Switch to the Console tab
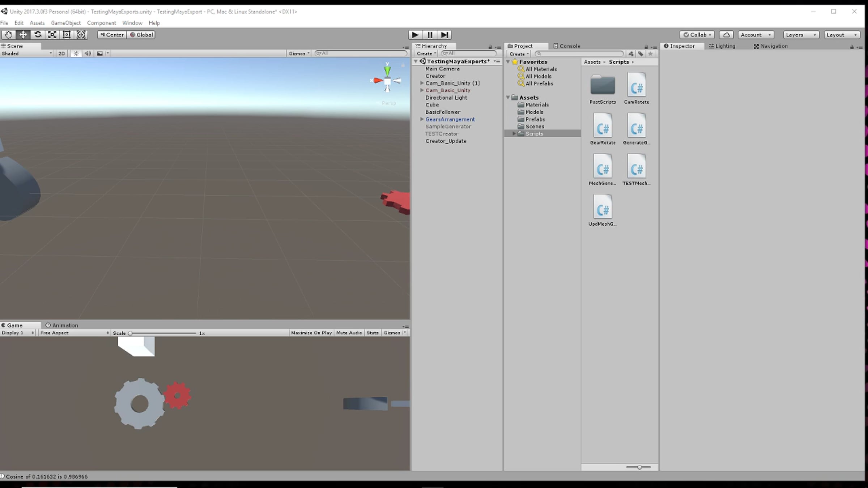Screen dimensions: 868x488 pyautogui.click(x=567, y=46)
